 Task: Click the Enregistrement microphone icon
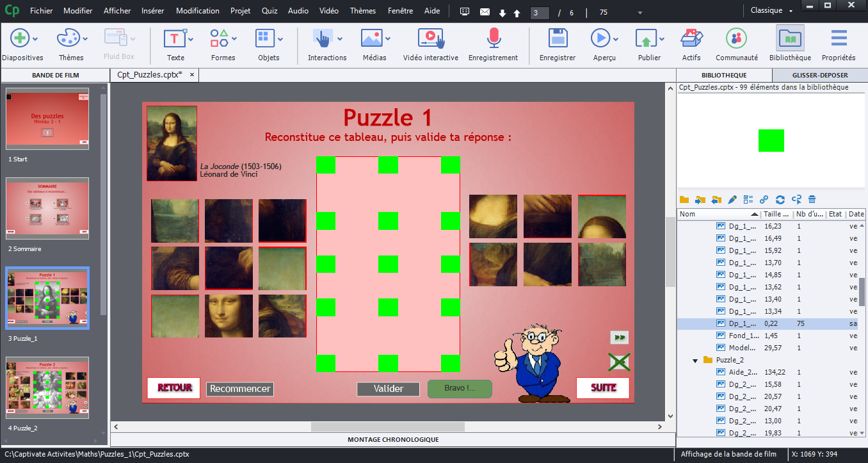493,40
